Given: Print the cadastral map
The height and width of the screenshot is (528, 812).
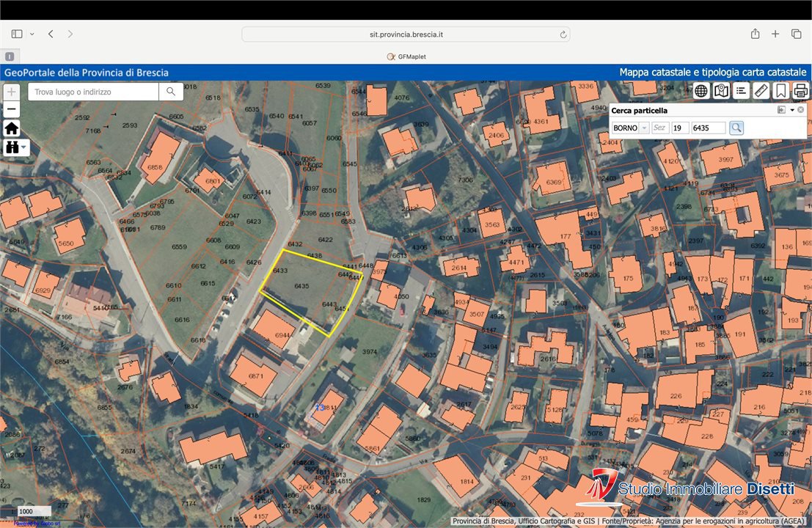Looking at the screenshot, I should point(801,91).
